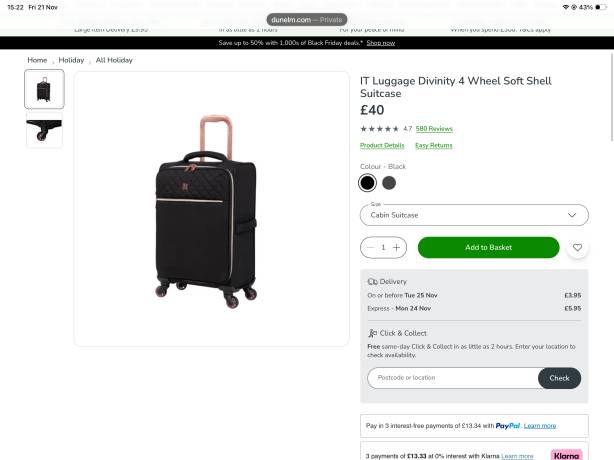Image resolution: width=614 pixels, height=460 pixels.
Task: Select the Black colour swatch
Action: [x=368, y=182]
